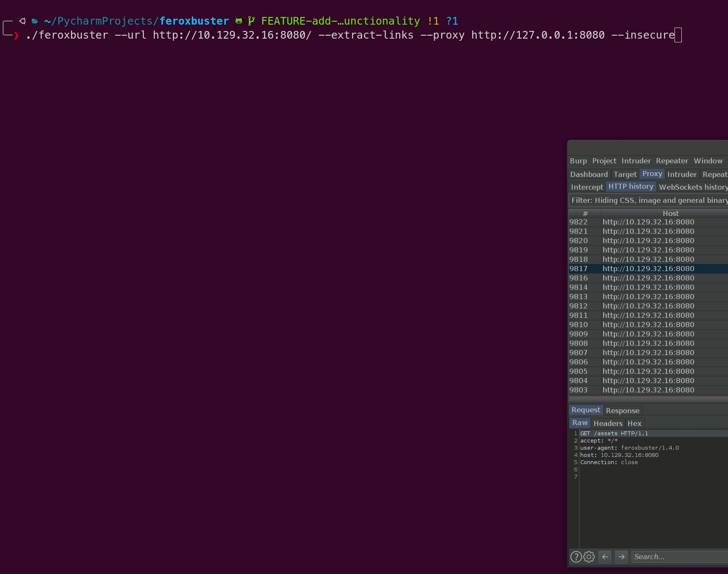Click the git branch icon in terminal prompt

[251, 21]
